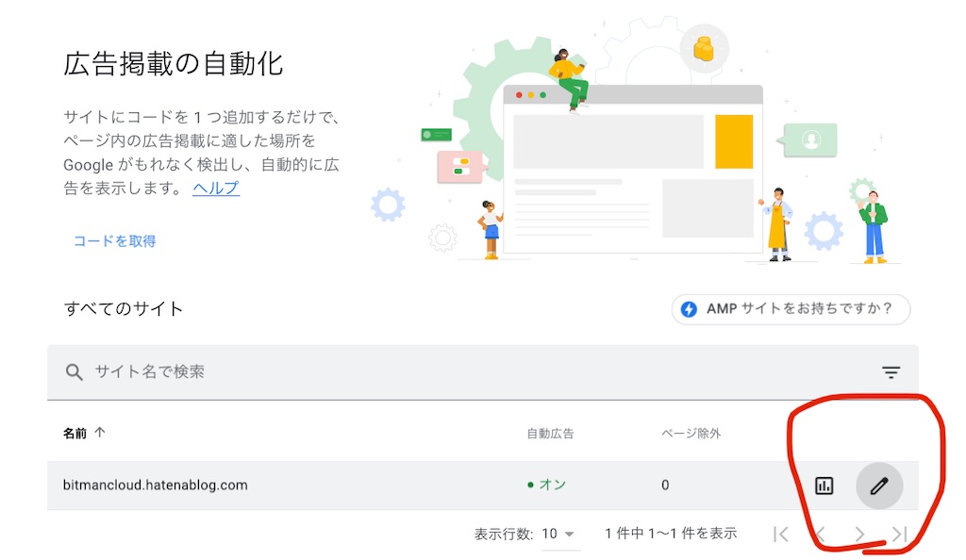Click the AMP lightning bolt icon
This screenshot has width=966, height=560.
click(x=690, y=308)
